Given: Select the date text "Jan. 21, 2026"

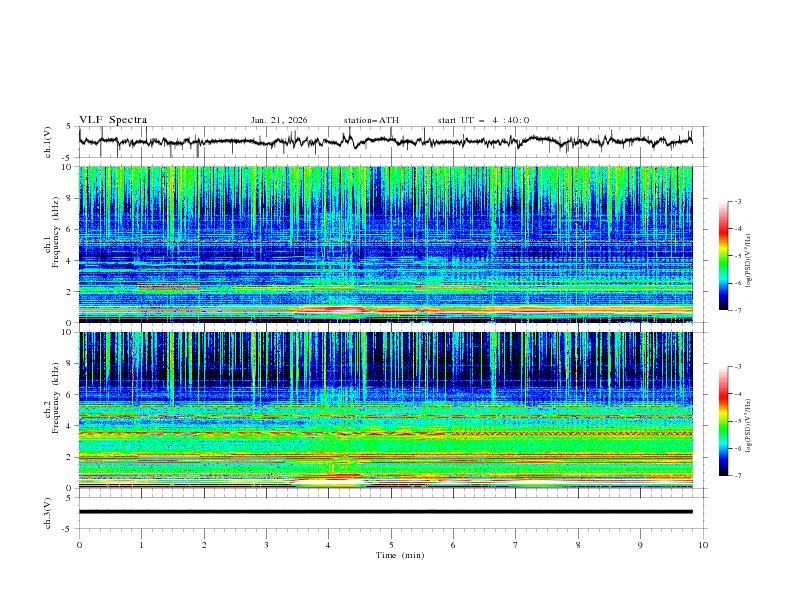Looking at the screenshot, I should tap(279, 120).
